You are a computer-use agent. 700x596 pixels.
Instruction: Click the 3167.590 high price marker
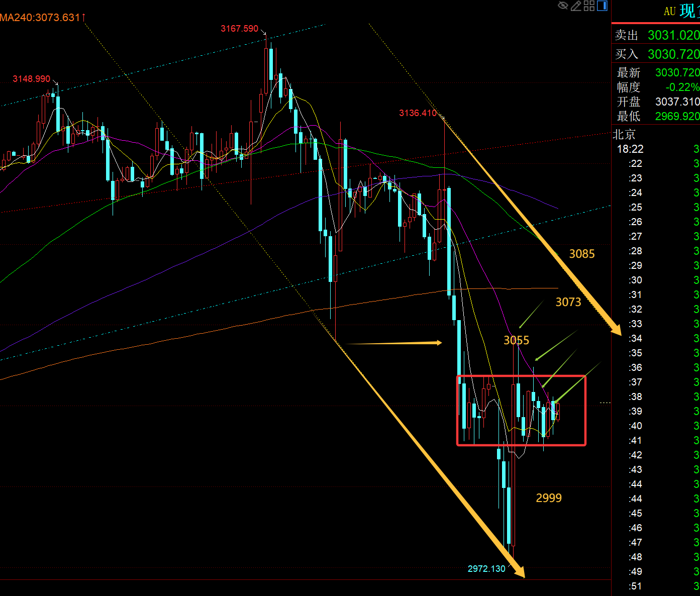pyautogui.click(x=239, y=29)
